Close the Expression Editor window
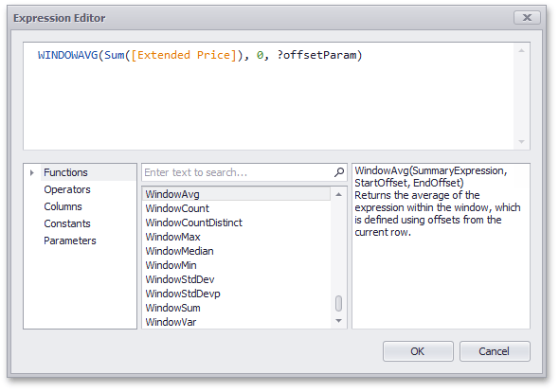The height and width of the screenshot is (392, 559). [527, 17]
